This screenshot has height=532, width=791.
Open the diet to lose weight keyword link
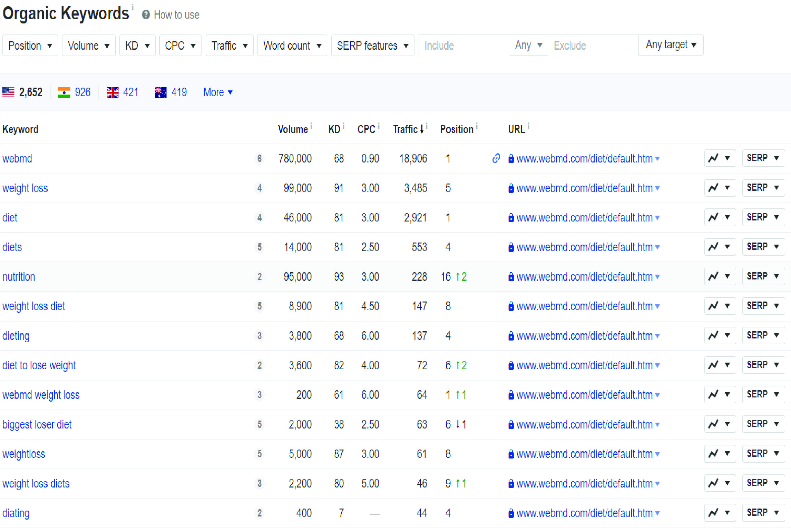click(39, 365)
